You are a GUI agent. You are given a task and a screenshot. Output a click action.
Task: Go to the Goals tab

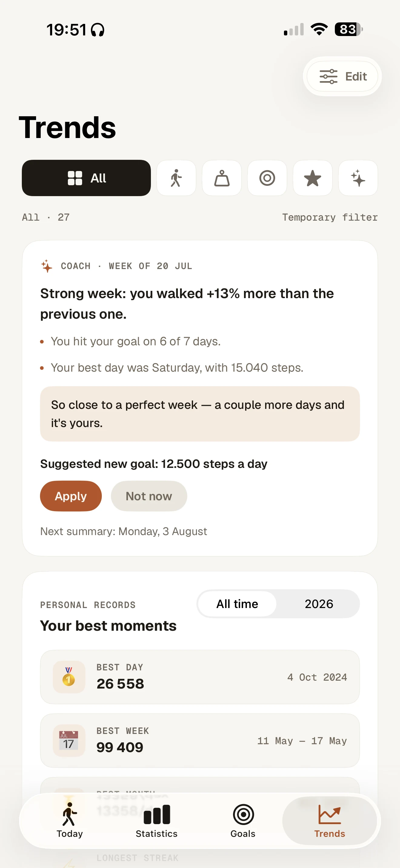243,820
